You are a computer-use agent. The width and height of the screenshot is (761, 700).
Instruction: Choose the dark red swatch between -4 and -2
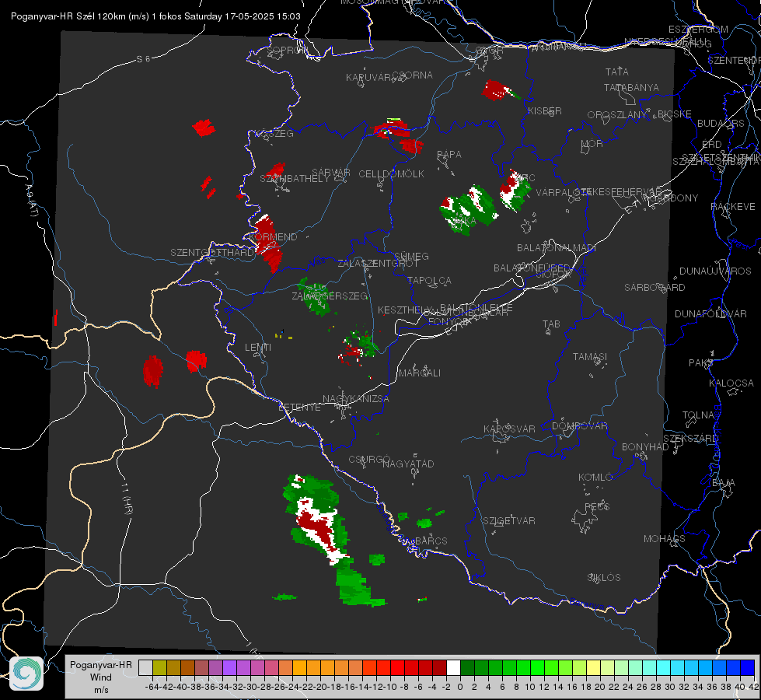[x=439, y=667]
